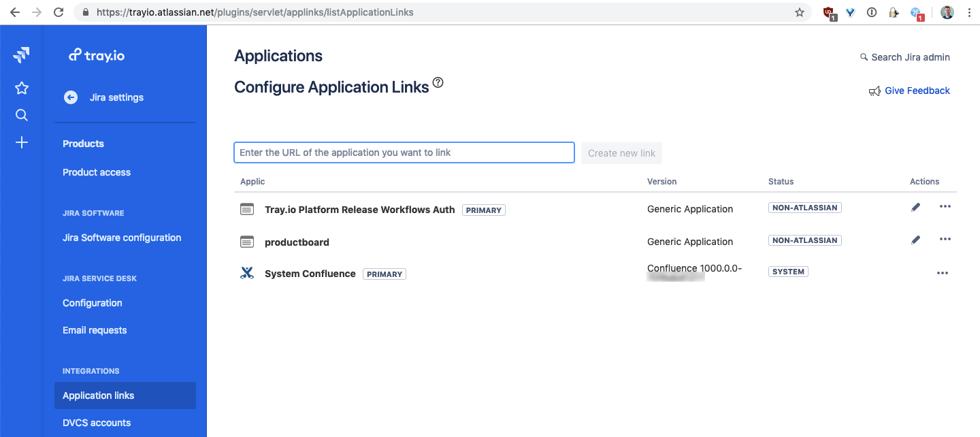
Task: Open Starred and recent via the star icon
Action: coord(22,88)
